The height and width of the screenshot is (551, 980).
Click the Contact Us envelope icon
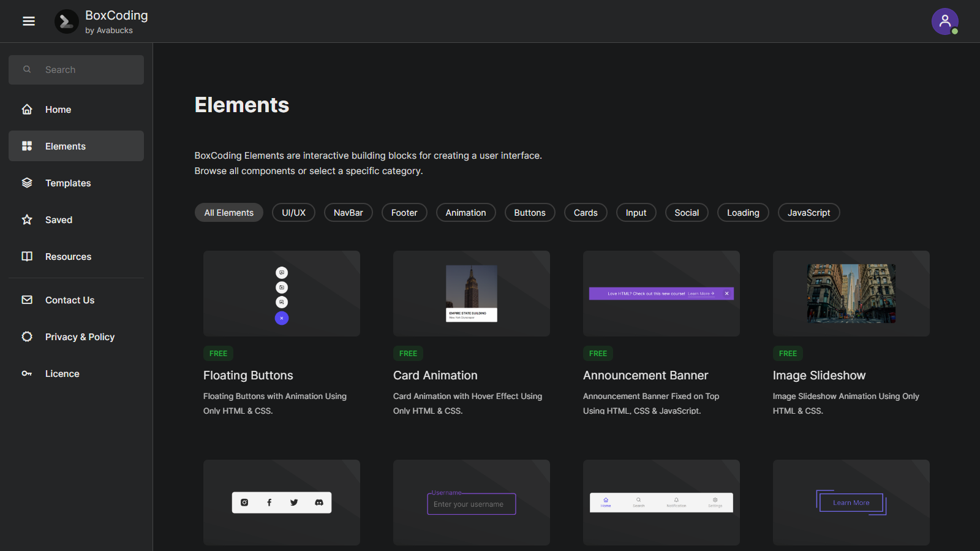pyautogui.click(x=27, y=300)
